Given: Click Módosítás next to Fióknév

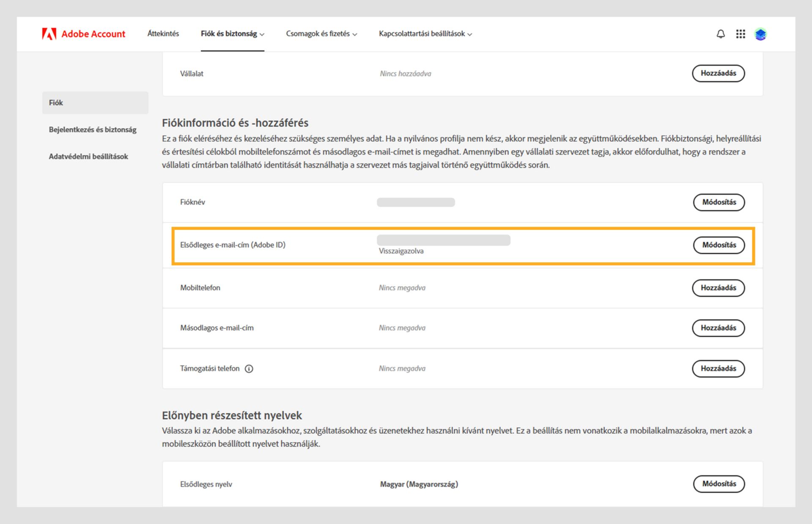Looking at the screenshot, I should [719, 202].
